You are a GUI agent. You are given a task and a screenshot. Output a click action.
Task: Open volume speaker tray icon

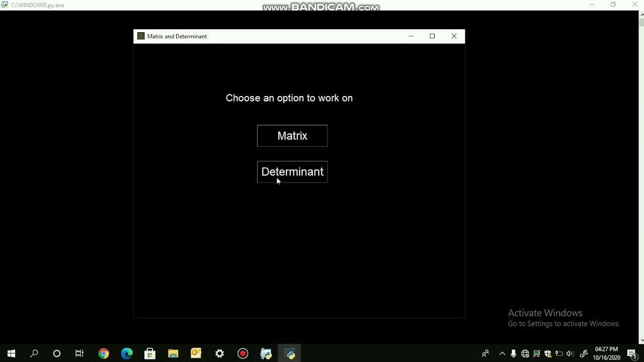(x=570, y=353)
